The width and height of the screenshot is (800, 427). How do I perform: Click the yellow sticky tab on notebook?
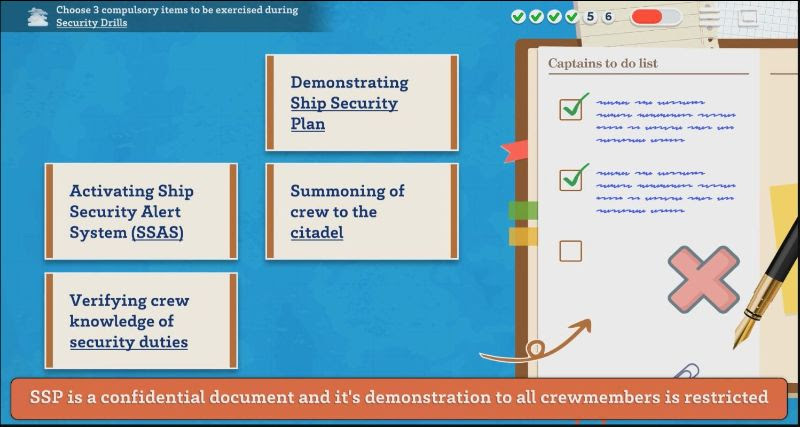pyautogui.click(x=522, y=236)
